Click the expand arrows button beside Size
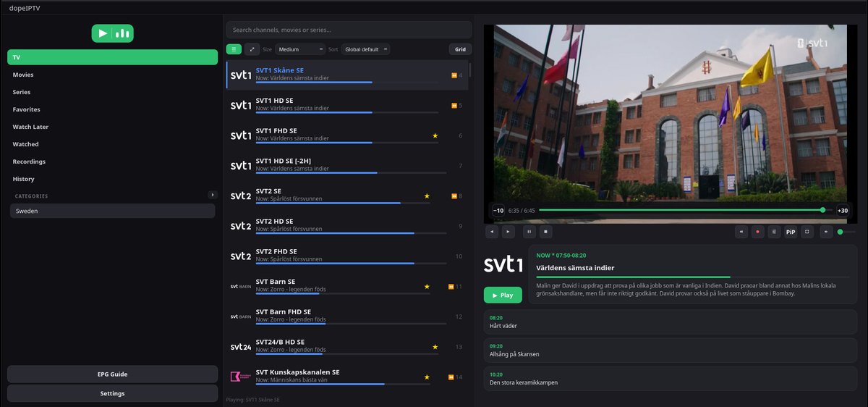This screenshot has width=868, height=407. click(252, 49)
